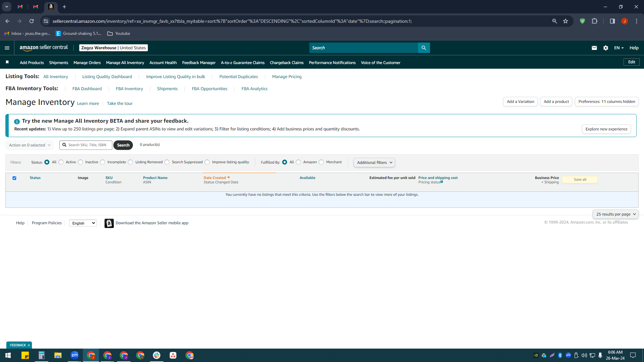Open File Explorer from the taskbar
The width and height of the screenshot is (644, 362).
tap(58, 355)
